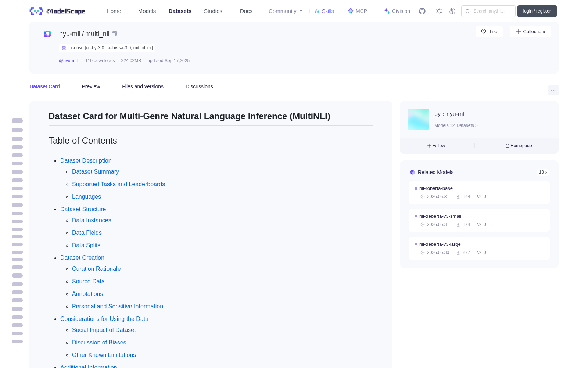
Task: Open the three-dots more options button
Action: pos(553,90)
